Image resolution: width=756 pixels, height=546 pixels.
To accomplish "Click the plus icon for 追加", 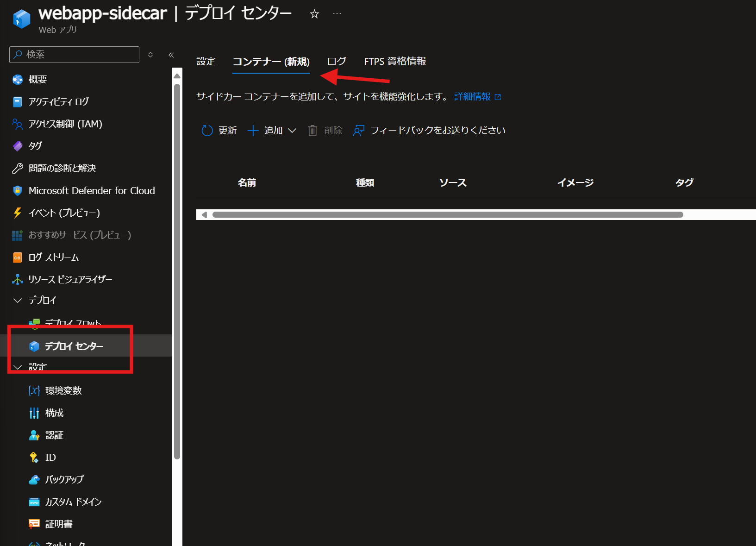I will [x=253, y=131].
